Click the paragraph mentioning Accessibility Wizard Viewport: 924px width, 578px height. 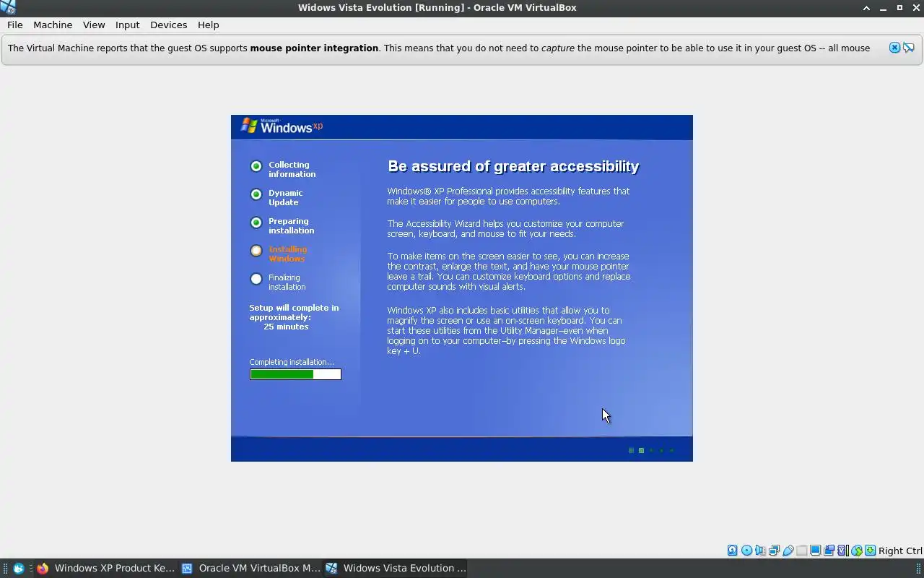(x=505, y=228)
